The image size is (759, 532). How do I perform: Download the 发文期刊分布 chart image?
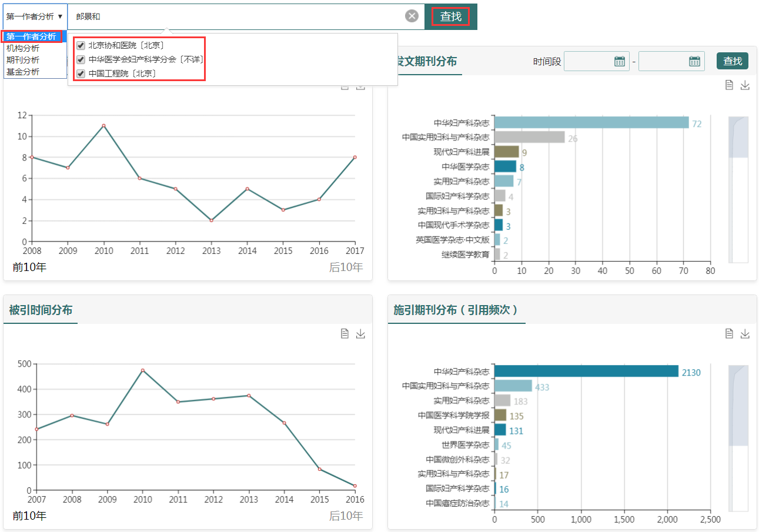(x=745, y=85)
